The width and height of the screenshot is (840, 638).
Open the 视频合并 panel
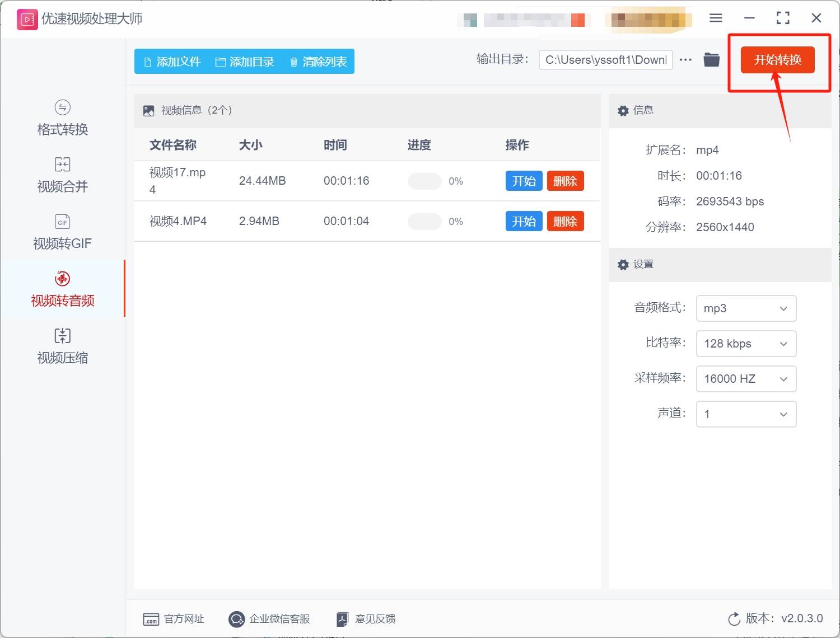(62, 165)
